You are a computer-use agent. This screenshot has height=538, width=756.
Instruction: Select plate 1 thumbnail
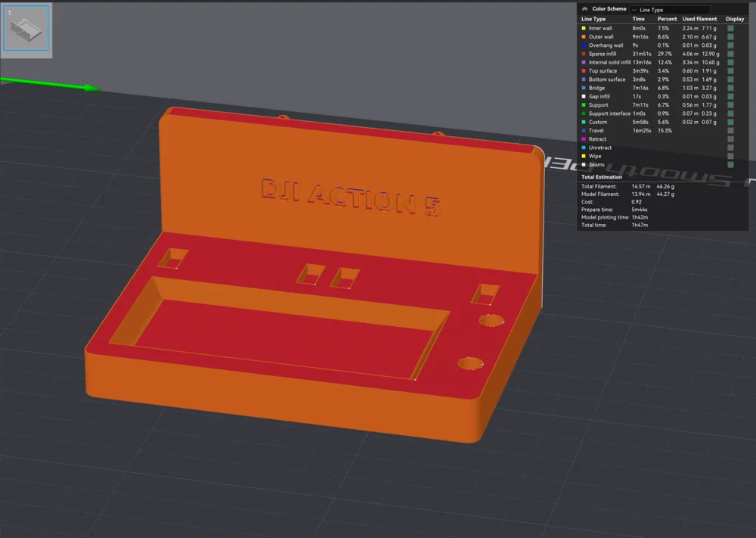coord(26,28)
